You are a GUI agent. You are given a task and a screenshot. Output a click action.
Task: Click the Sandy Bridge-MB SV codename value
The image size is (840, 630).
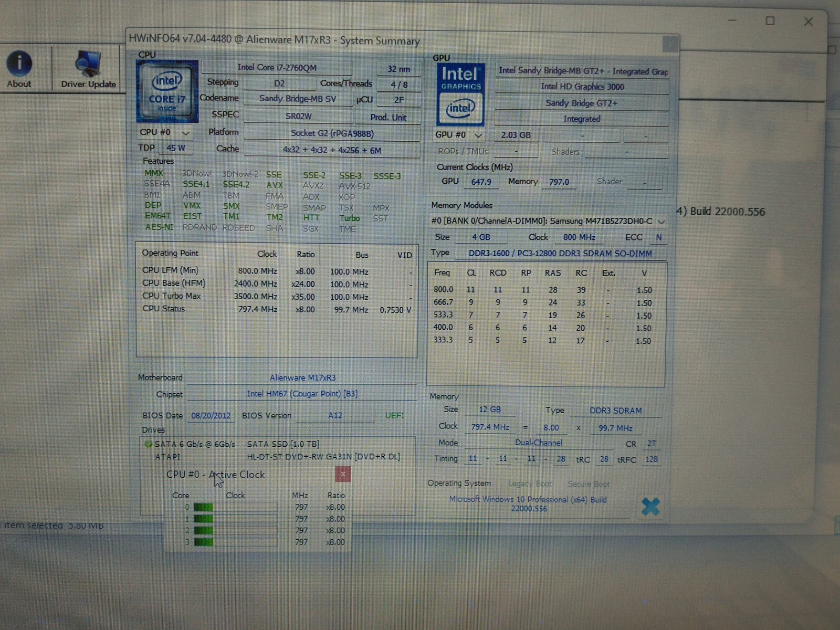click(298, 99)
